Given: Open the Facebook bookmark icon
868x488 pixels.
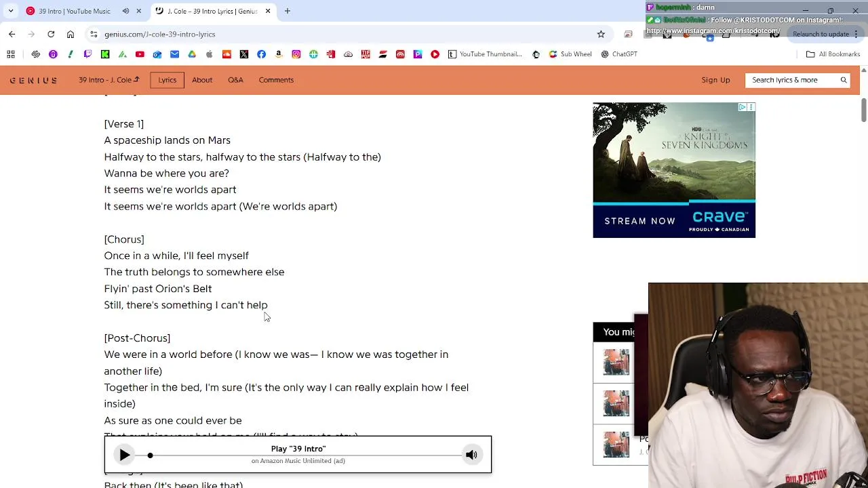Looking at the screenshot, I should coord(261,54).
